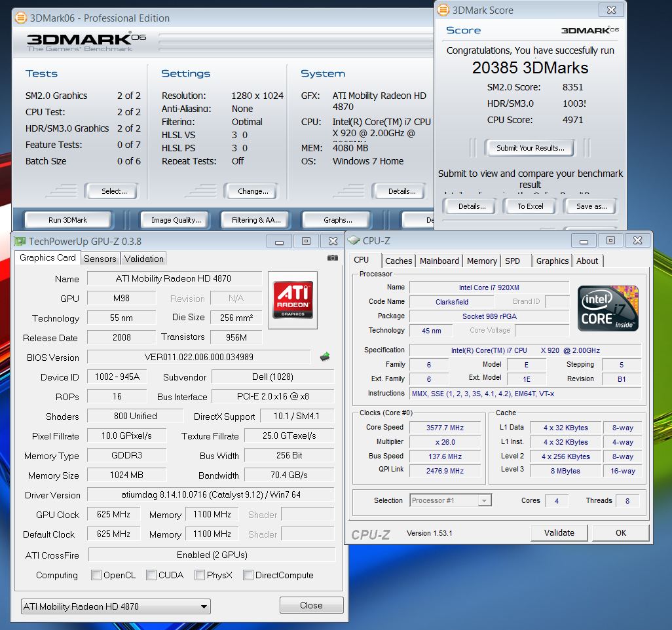Click Save as in 3DMark Score
This screenshot has width=672, height=630.
[590, 206]
